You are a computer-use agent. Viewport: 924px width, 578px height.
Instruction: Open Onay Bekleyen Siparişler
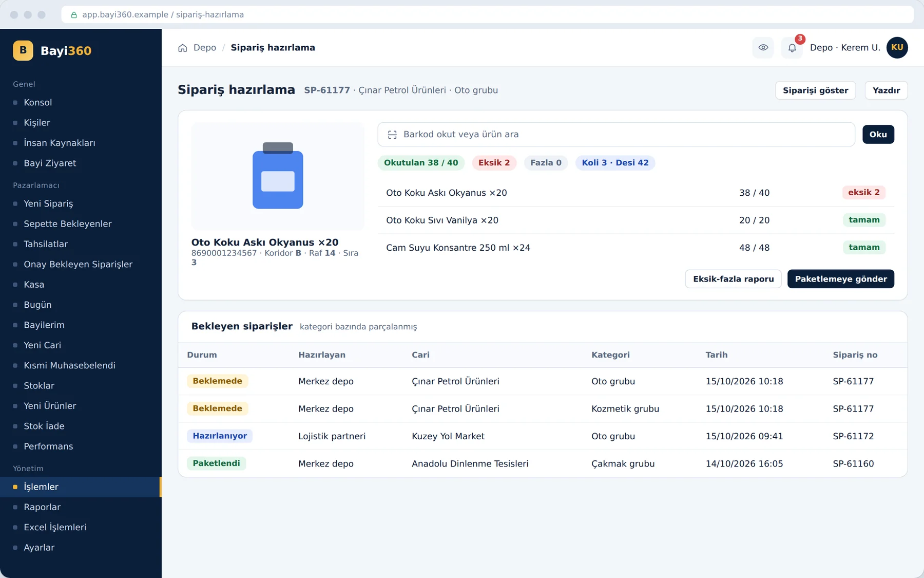tap(81, 264)
